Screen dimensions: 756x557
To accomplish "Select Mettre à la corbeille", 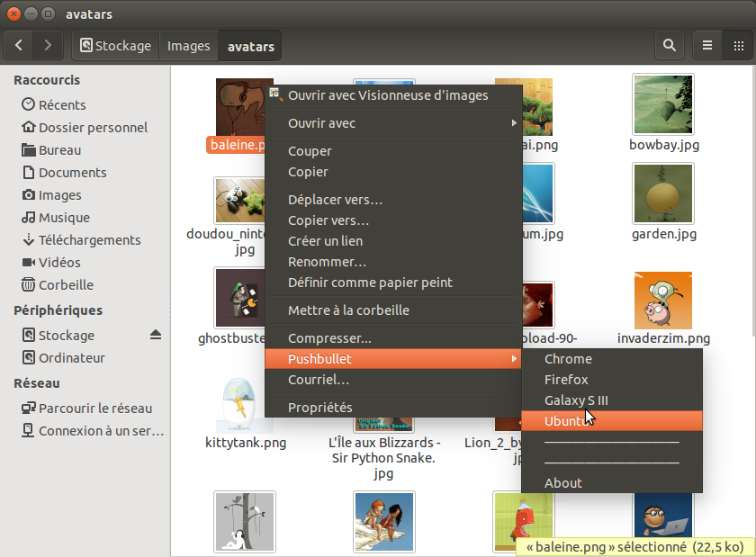I will tap(393, 310).
